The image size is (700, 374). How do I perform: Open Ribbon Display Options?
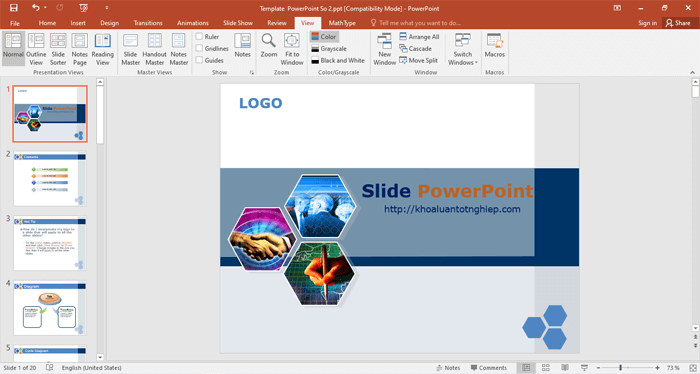coord(617,8)
